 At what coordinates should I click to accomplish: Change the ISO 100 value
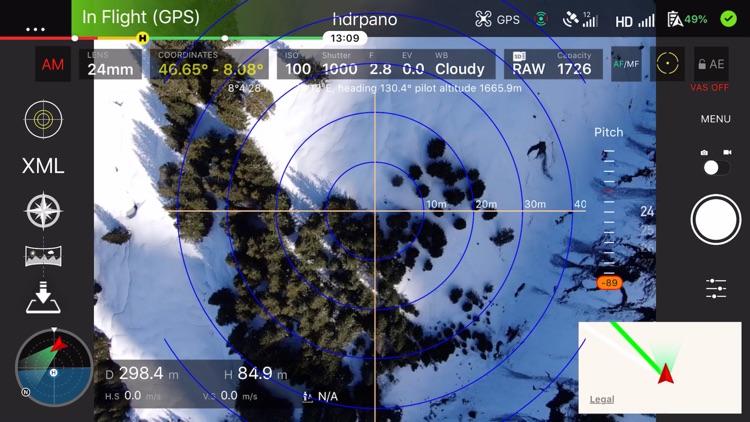[298, 64]
